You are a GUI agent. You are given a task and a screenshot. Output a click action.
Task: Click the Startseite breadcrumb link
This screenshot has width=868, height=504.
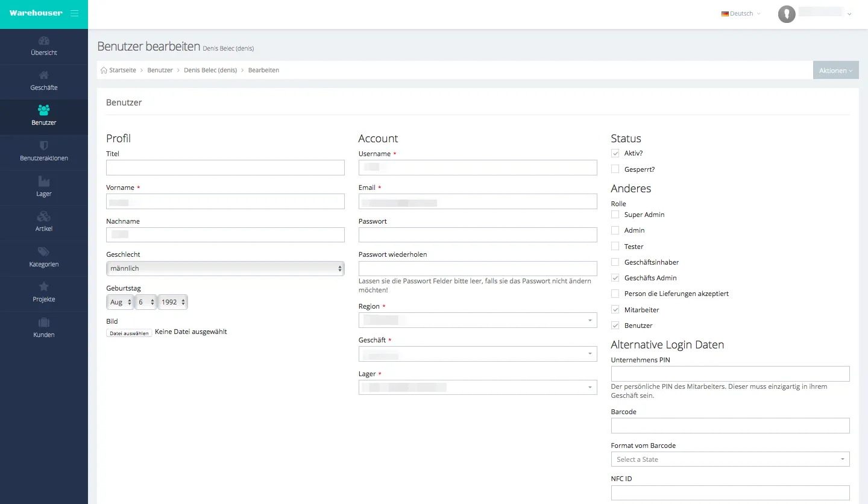122,71
